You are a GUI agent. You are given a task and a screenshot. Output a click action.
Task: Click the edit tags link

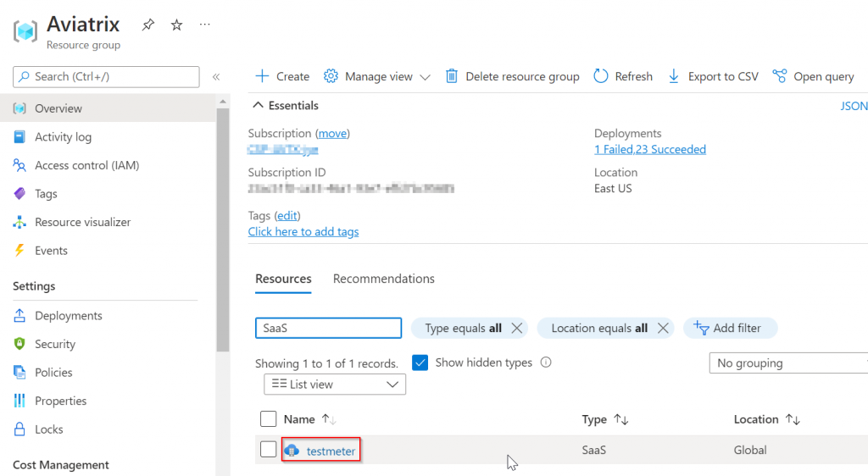tap(287, 216)
